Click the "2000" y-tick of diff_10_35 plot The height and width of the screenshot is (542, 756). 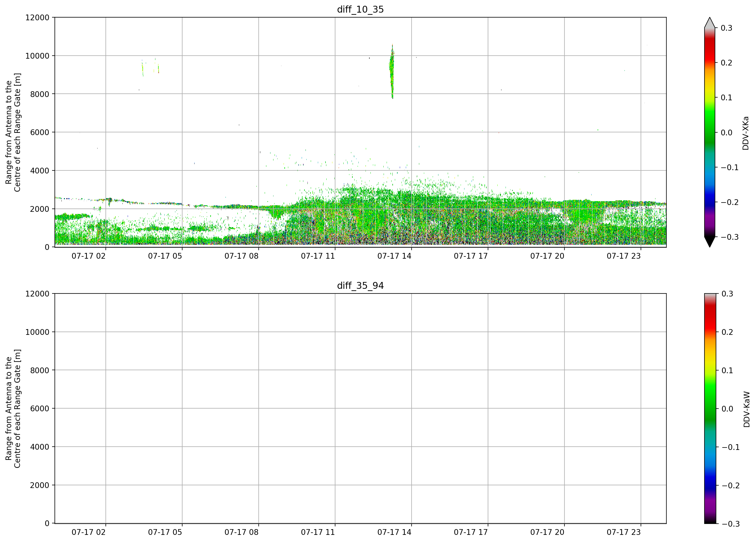click(40, 209)
